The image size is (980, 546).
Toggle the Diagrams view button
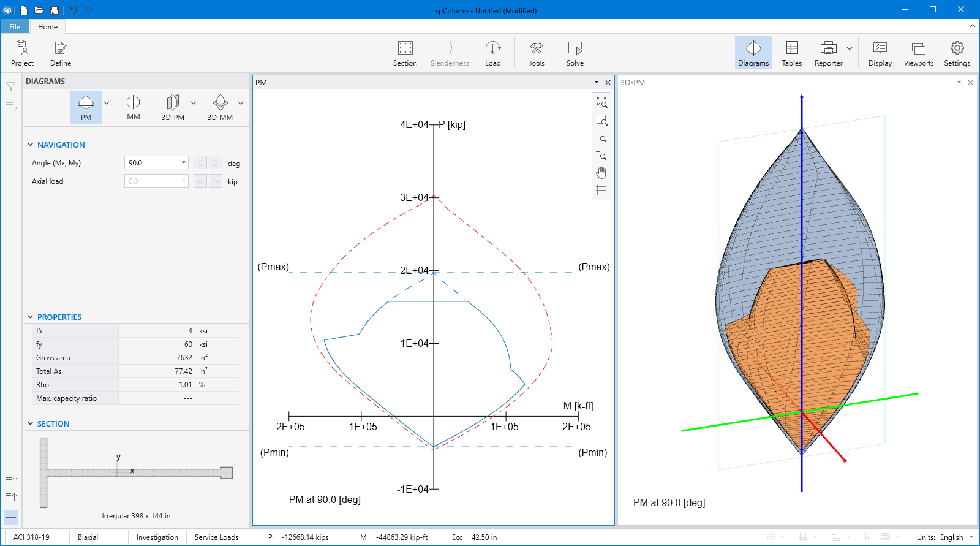(753, 53)
